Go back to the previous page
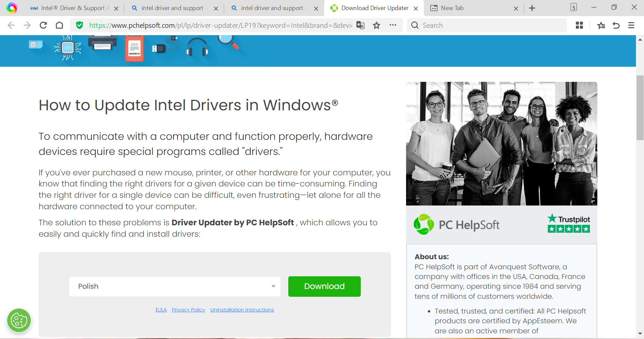The height and width of the screenshot is (339, 644). 11,25
